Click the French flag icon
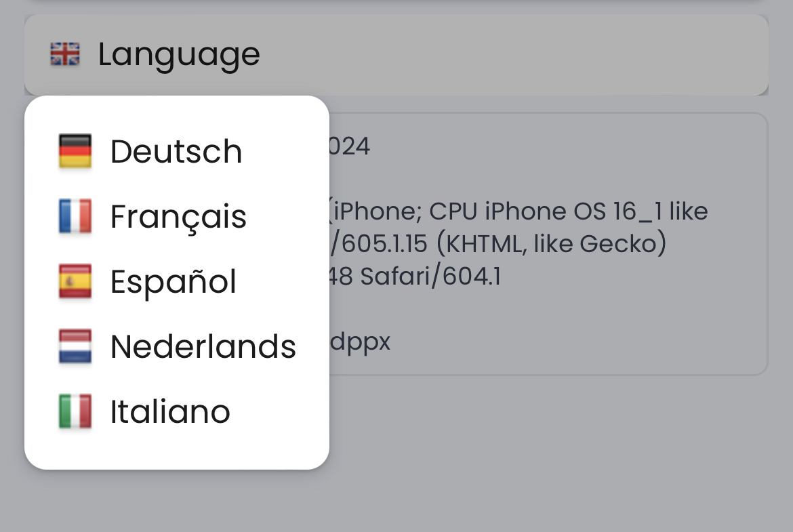The height and width of the screenshot is (532, 793). [x=75, y=217]
